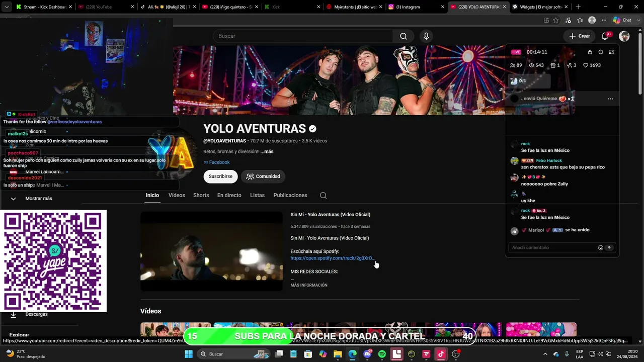Open the Copilot Chat button
Viewport: 644px width, 362px height.
coord(622,20)
